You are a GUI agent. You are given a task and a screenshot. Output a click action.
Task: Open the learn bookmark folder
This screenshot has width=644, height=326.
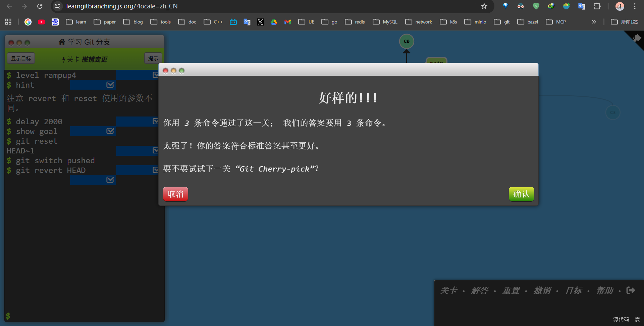[x=76, y=22]
